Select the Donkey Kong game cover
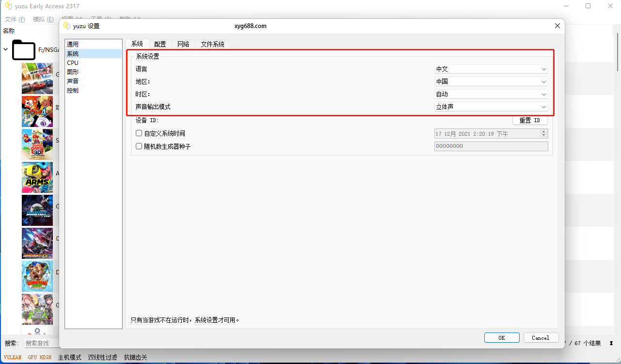Image resolution: width=621 pixels, height=364 pixels. pyautogui.click(x=37, y=276)
